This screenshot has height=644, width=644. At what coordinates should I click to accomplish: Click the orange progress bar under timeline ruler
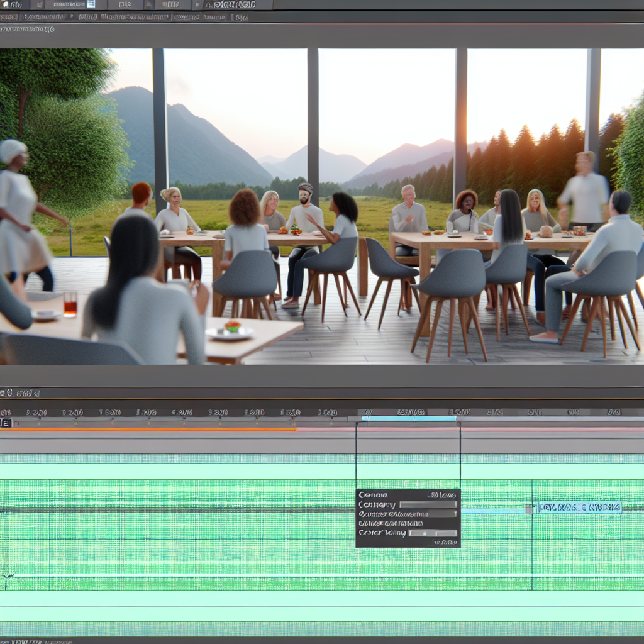pyautogui.click(x=148, y=429)
